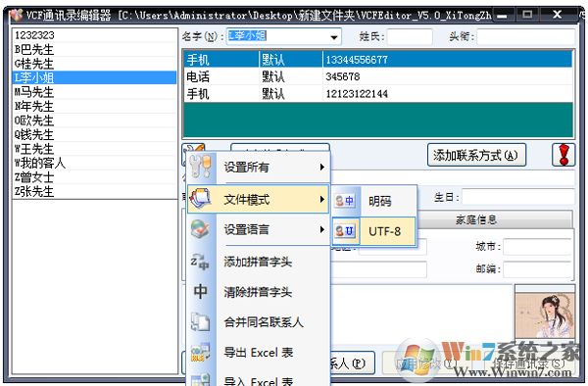Choose 合并同名联系人 from the menu
The image size is (588, 386).
pyautogui.click(x=258, y=322)
